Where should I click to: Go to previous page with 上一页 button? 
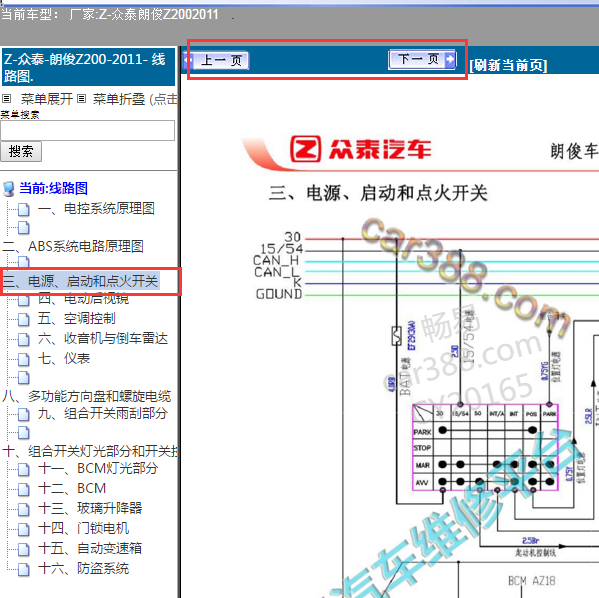point(216,60)
